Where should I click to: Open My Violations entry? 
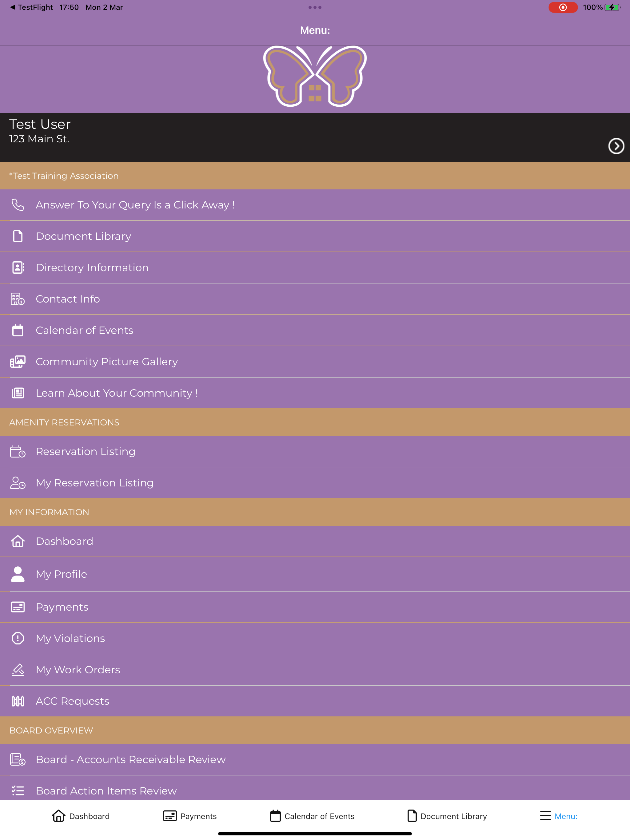(315, 638)
